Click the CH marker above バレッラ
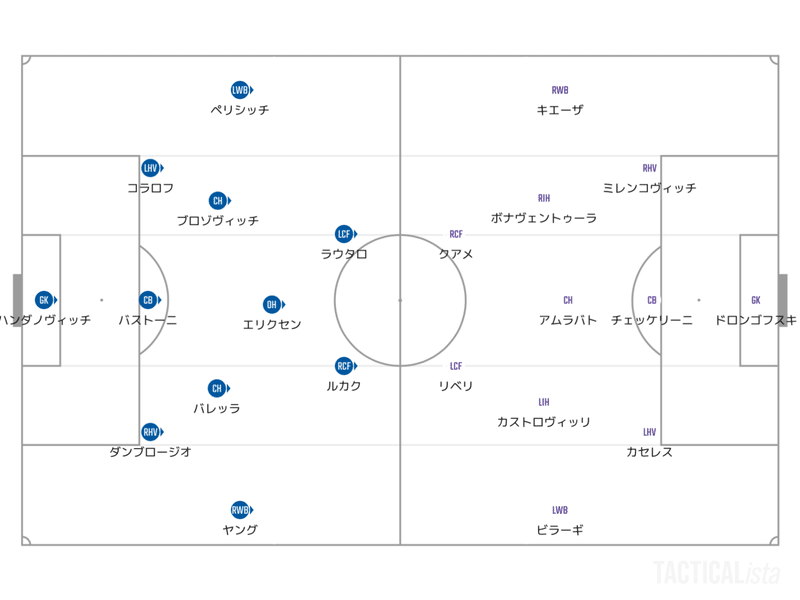 click(x=219, y=388)
